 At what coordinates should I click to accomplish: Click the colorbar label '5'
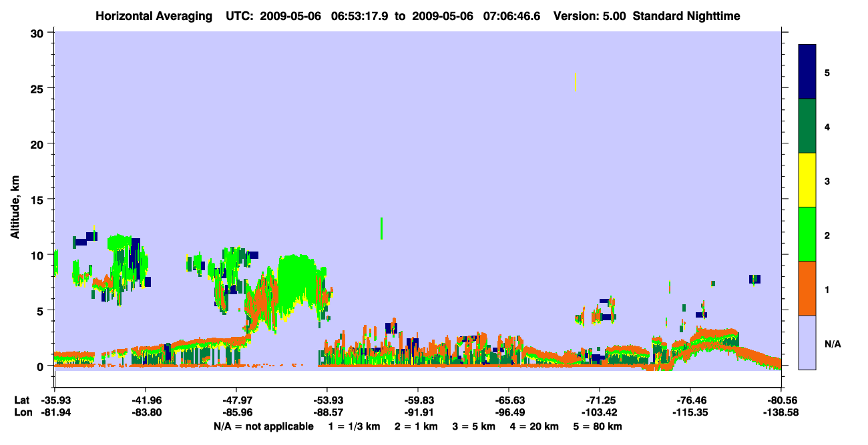(827, 72)
